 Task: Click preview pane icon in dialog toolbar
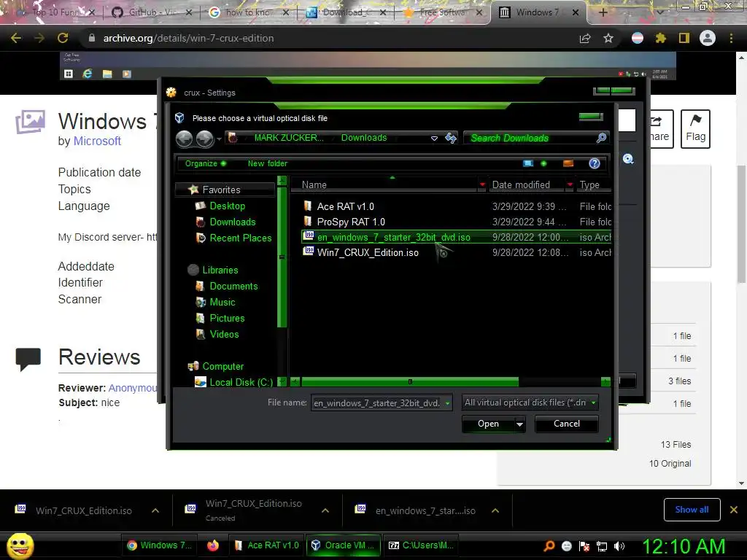568,163
